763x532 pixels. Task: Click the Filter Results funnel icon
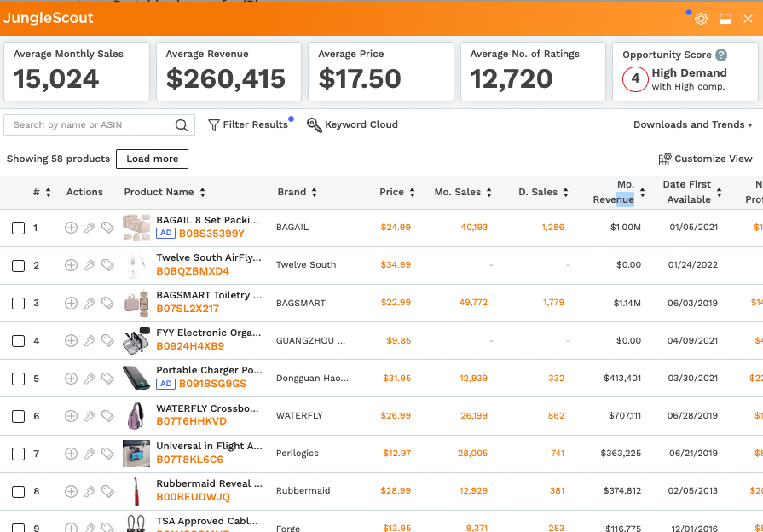[214, 125]
